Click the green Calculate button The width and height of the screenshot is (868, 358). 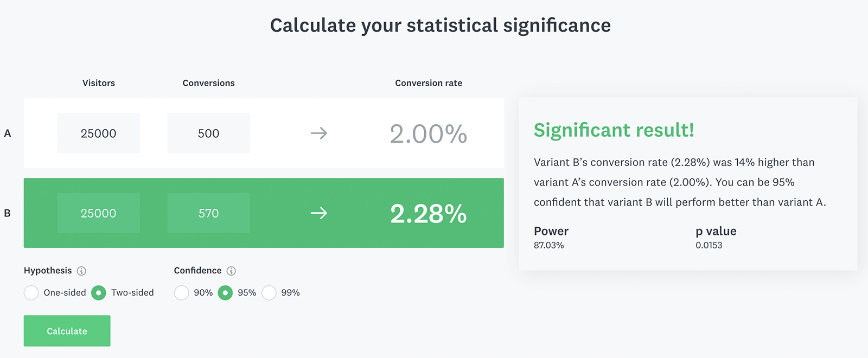[x=67, y=331]
